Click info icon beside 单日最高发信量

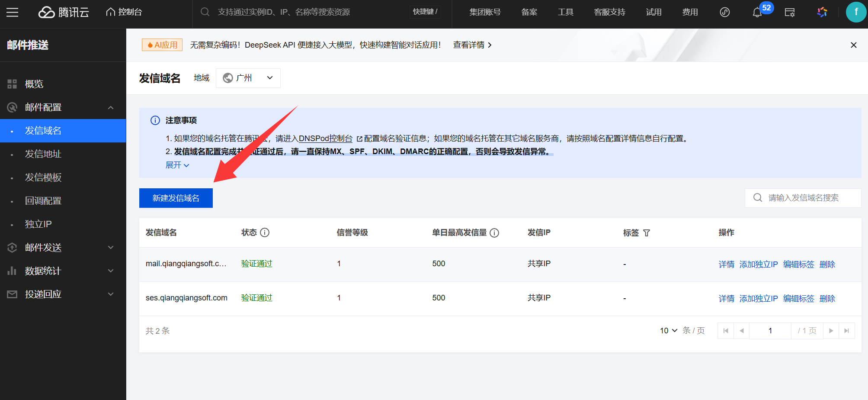tap(494, 233)
